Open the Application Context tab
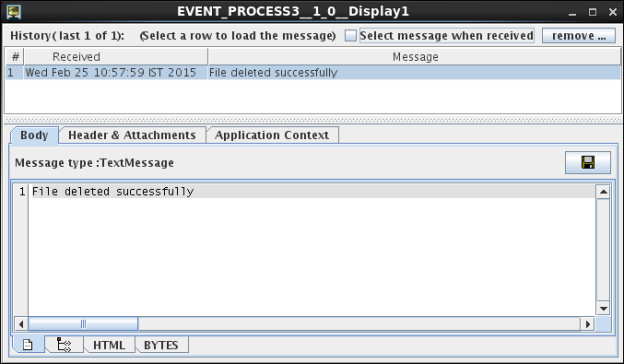Viewport: 624px width, 364px height. click(272, 135)
